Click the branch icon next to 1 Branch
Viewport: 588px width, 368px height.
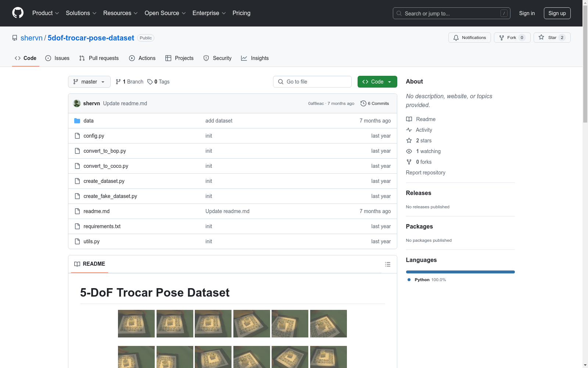(x=118, y=82)
